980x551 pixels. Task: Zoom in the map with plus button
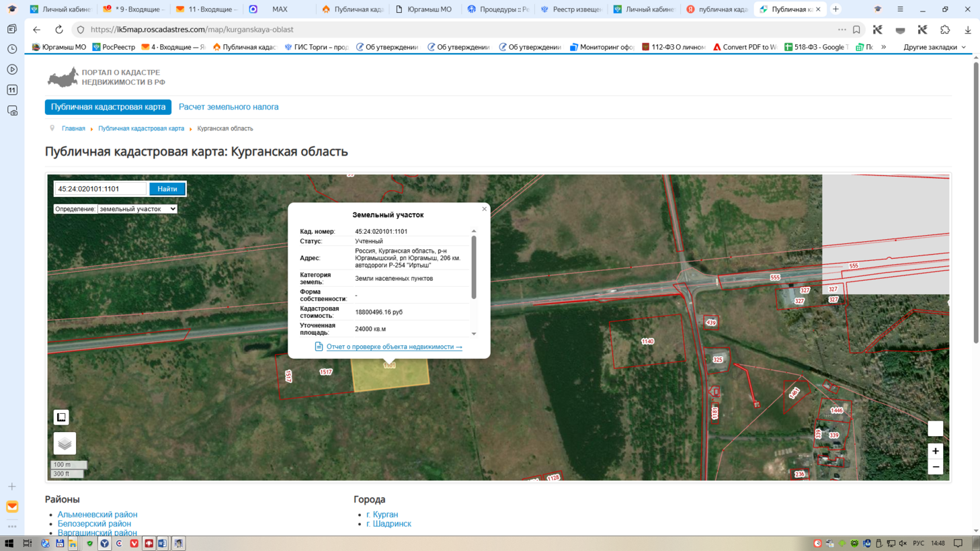point(935,451)
